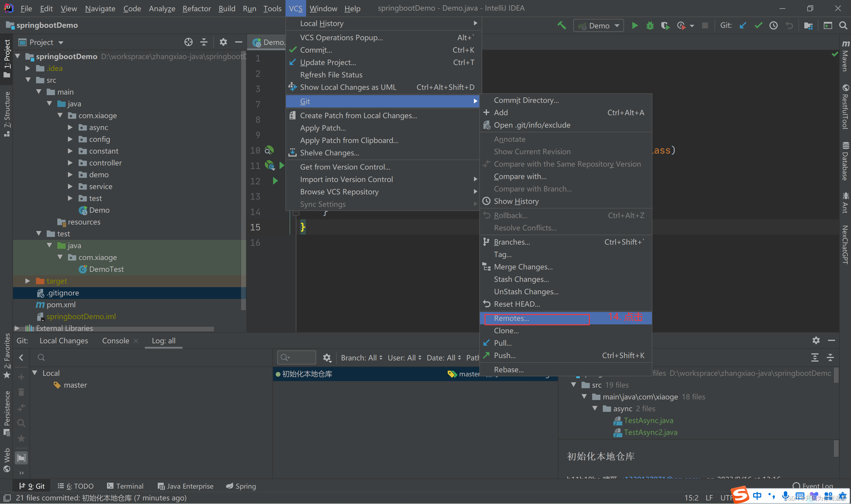
Task: Toggle the RestfulTool side panel
Action: coord(845,107)
